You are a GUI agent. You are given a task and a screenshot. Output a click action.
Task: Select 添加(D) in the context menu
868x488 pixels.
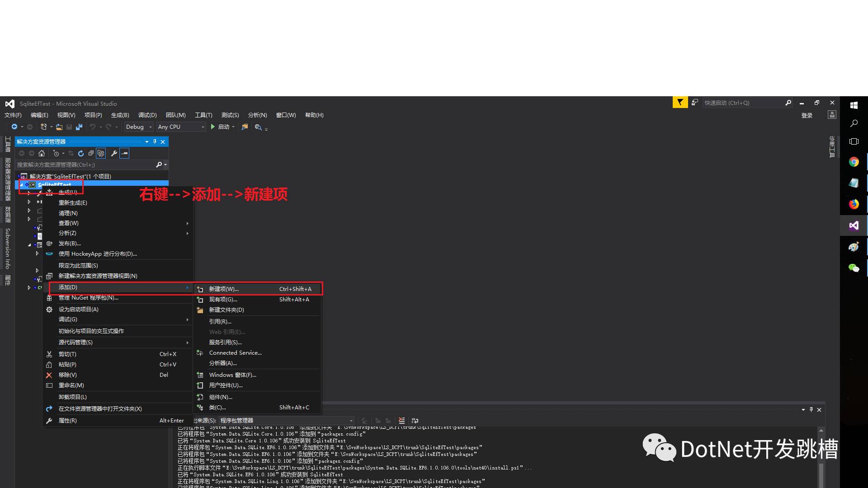tap(118, 287)
